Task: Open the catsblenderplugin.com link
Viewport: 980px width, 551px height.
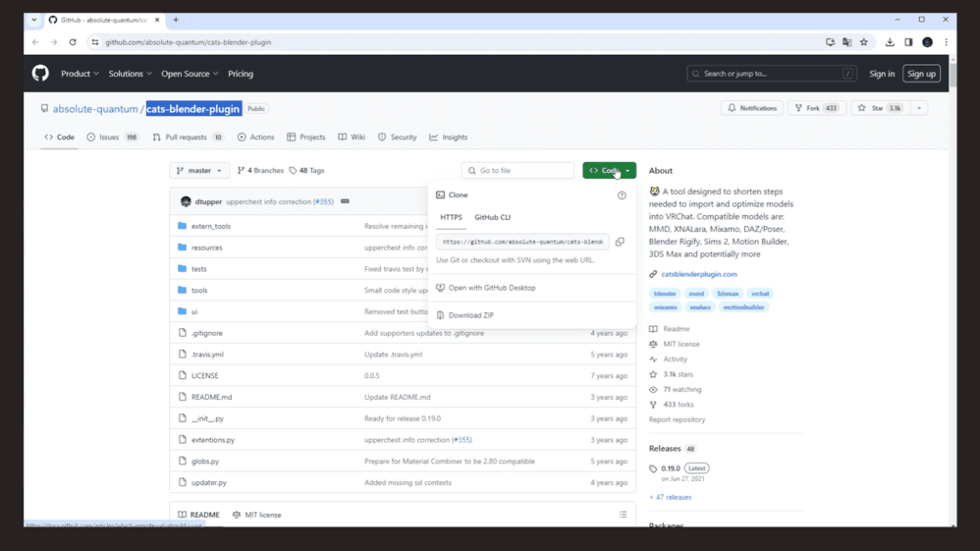Action: (x=698, y=274)
